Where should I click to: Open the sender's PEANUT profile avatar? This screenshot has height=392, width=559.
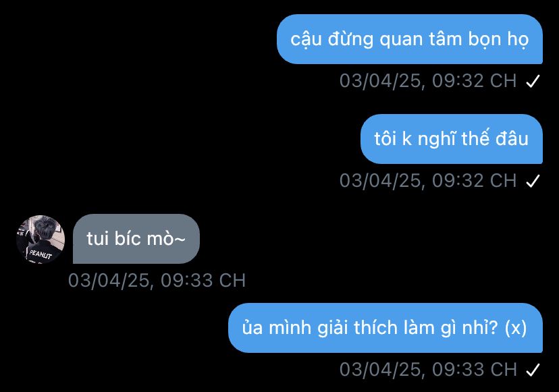pos(41,239)
